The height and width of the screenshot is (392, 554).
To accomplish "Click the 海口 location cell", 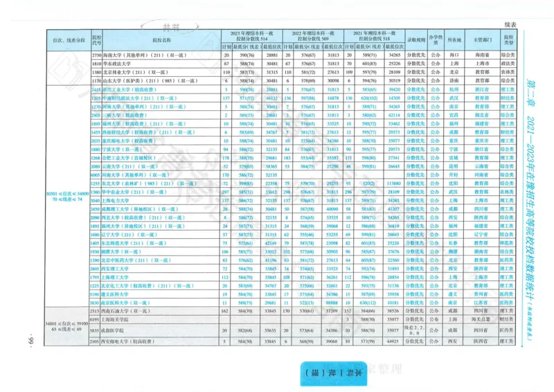I will 454,55.
